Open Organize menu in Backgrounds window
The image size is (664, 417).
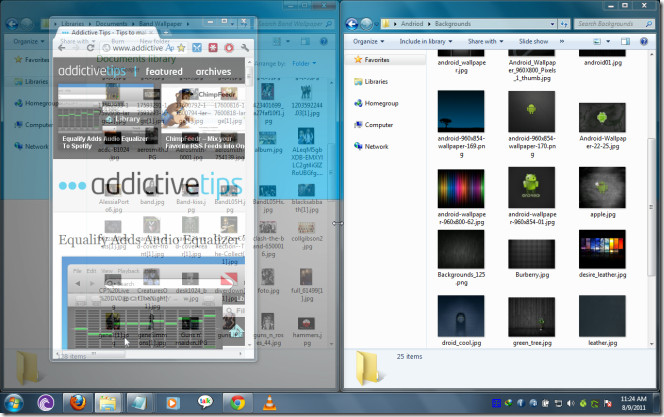tap(368, 41)
